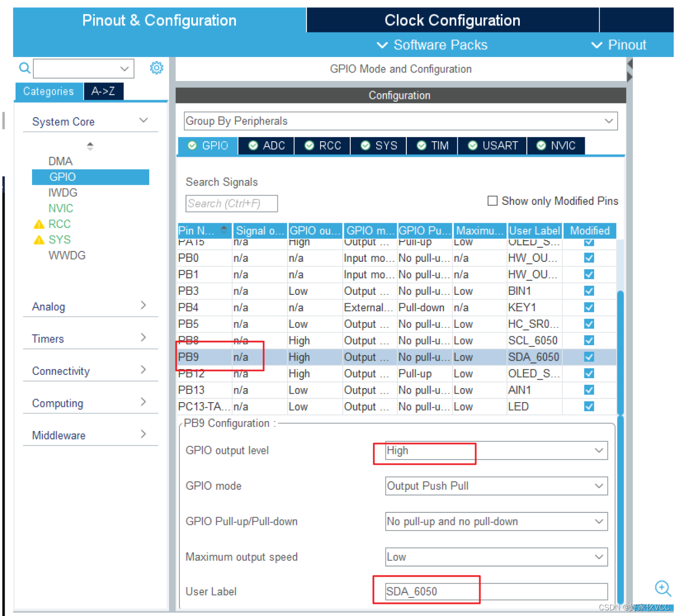Click the upper panel collapse arrow
Viewport: 677px width, 616px height.
(629, 64)
